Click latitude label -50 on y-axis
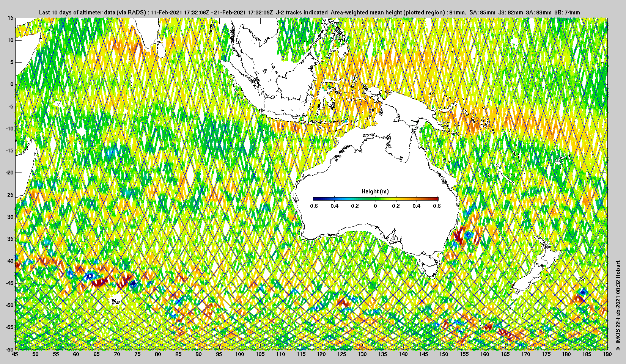 [9, 305]
